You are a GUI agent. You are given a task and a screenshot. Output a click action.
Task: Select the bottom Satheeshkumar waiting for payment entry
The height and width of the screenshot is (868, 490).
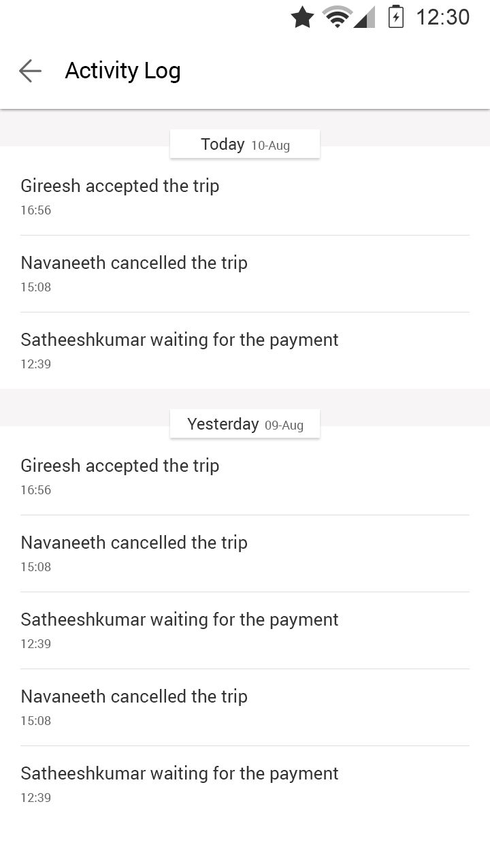point(245,784)
